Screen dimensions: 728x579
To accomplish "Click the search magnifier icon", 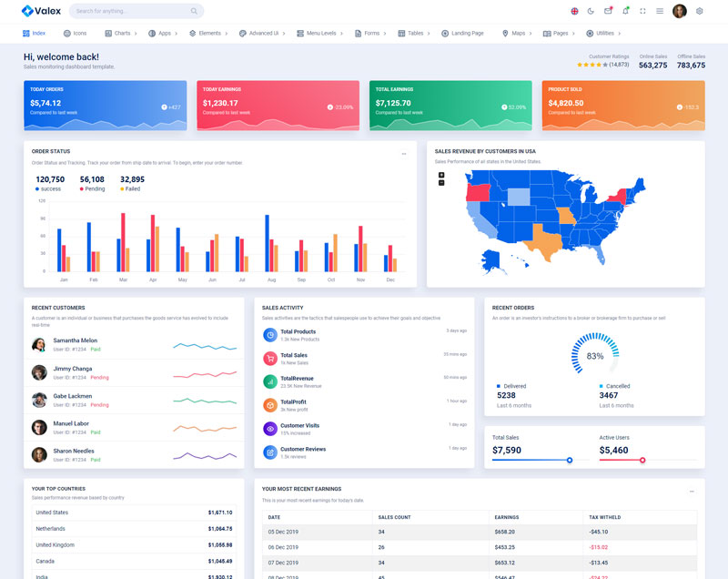I will (x=194, y=11).
